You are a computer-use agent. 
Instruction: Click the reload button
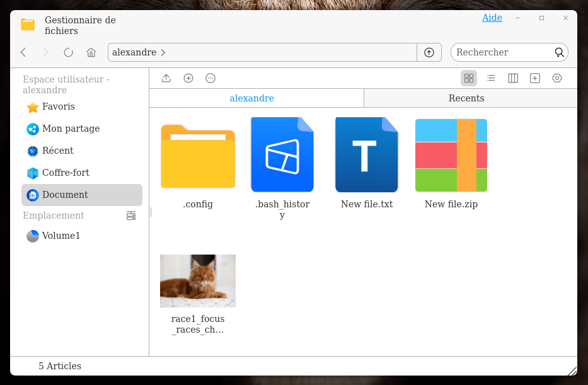point(68,52)
